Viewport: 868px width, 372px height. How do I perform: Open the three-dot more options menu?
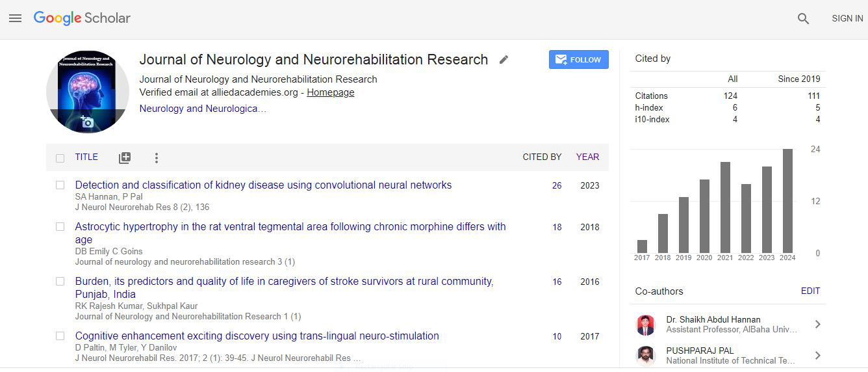tap(156, 157)
